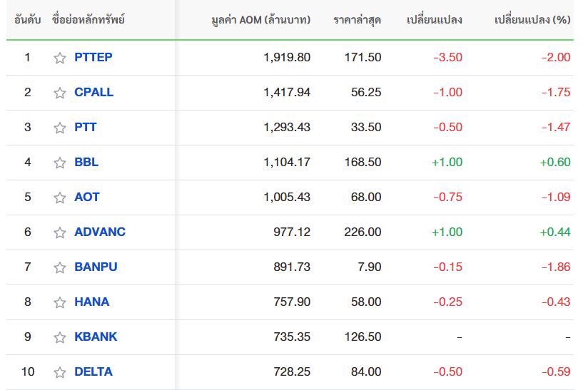Toggle favorite star for CPALL

60,93
